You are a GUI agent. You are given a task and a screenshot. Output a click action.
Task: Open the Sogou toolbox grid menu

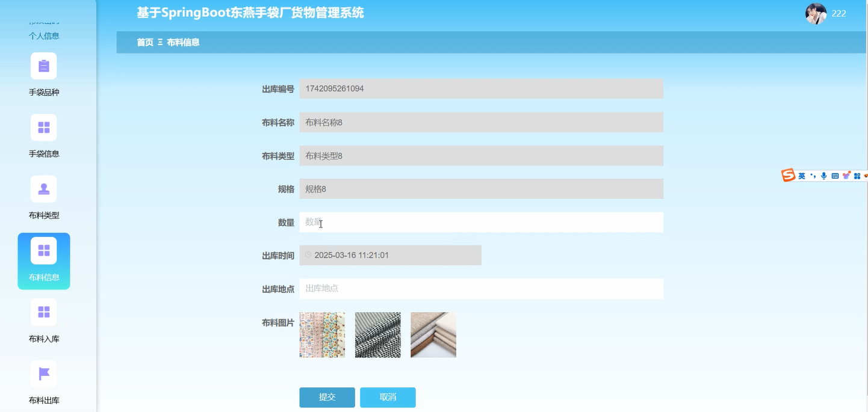(x=857, y=176)
